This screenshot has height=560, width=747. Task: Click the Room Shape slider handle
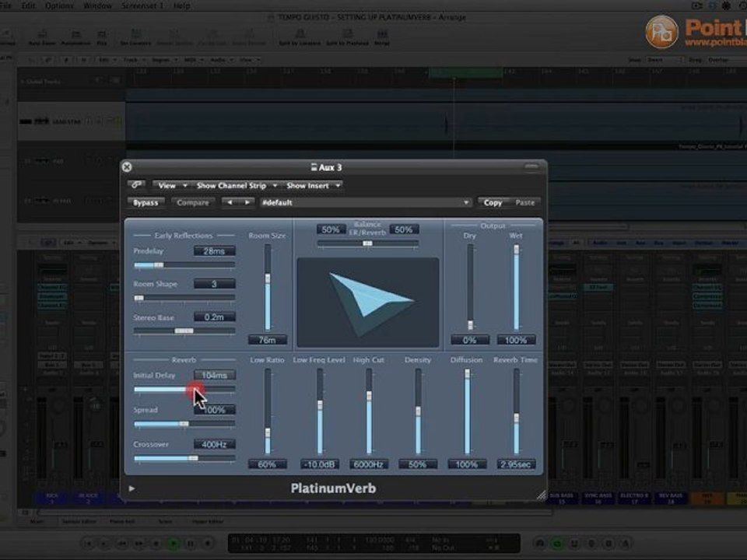(139, 298)
